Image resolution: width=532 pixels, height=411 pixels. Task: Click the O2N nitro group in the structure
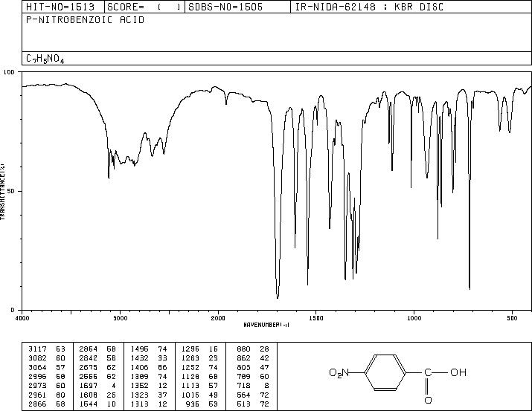[x=339, y=373]
